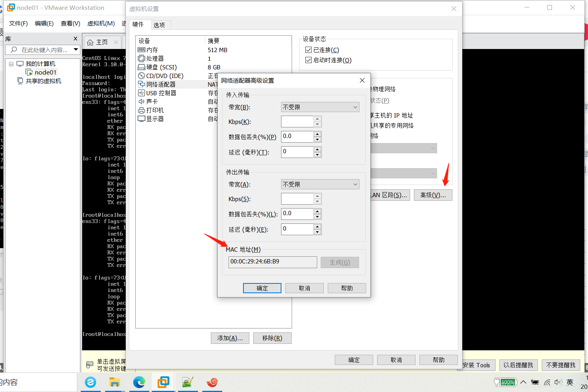Click the Advanced (高级) button

[433, 195]
